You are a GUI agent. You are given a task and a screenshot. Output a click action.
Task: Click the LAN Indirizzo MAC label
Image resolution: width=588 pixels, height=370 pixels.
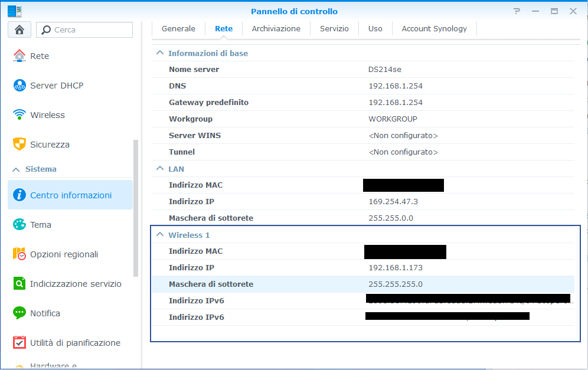coord(196,185)
